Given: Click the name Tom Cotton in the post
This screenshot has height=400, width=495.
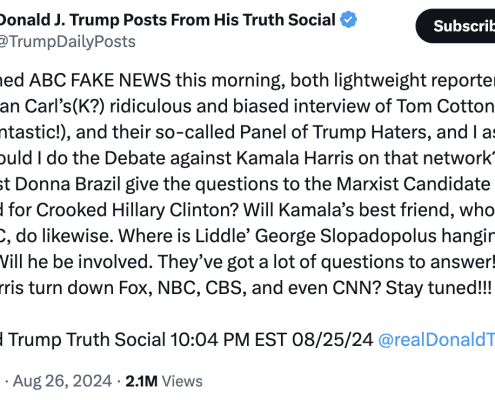Looking at the screenshot, I should [445, 106].
